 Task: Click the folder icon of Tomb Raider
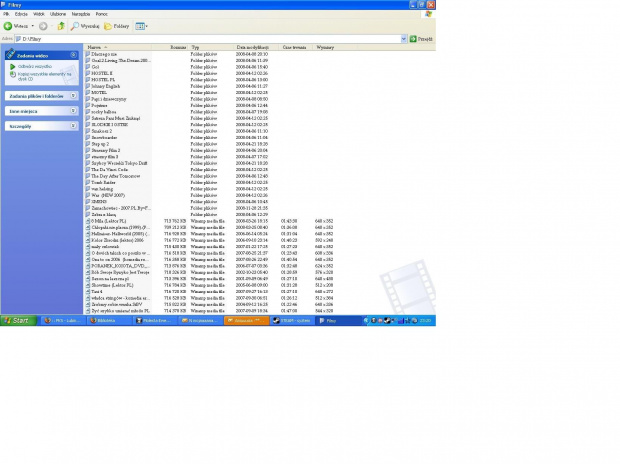pyautogui.click(x=88, y=182)
